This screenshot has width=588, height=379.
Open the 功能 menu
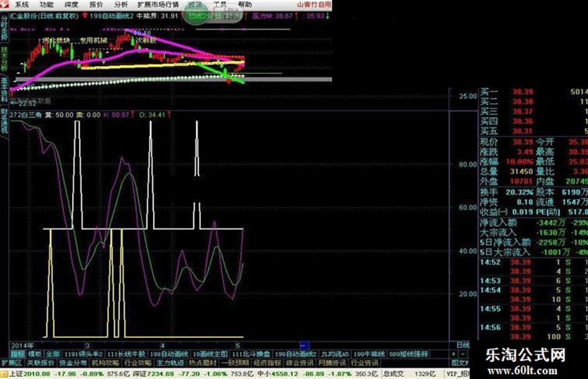point(47,4)
